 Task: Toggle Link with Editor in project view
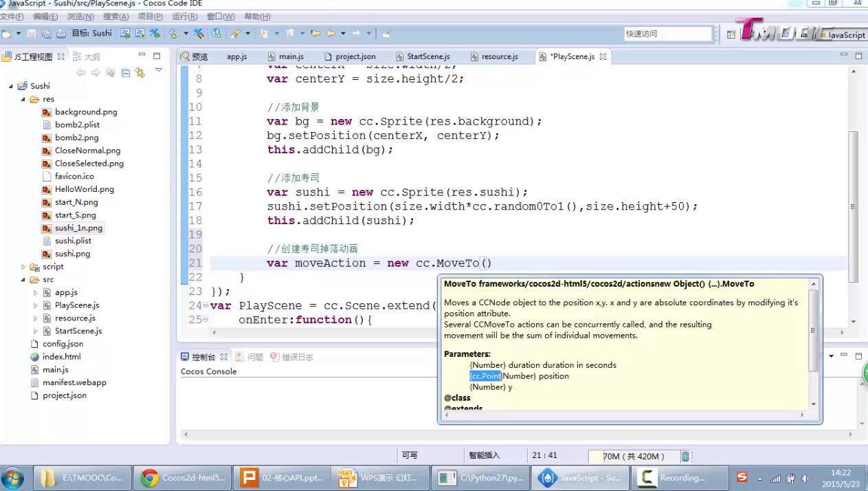pos(140,73)
